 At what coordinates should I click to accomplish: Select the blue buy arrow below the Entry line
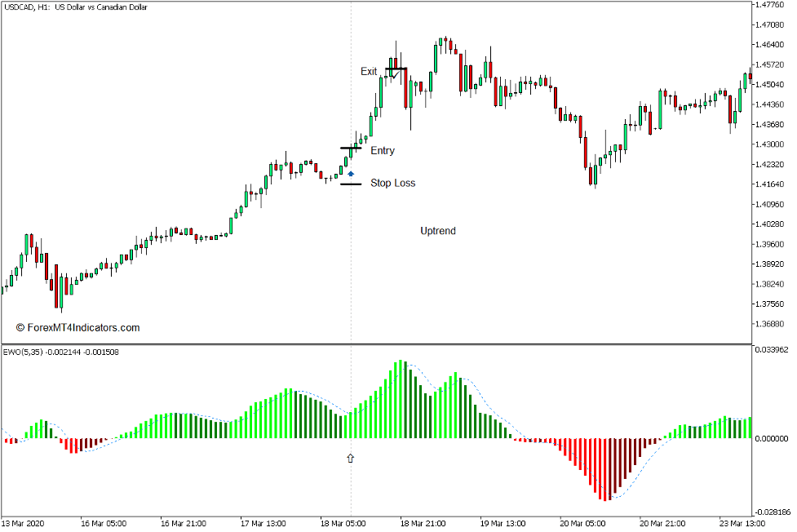(351, 172)
